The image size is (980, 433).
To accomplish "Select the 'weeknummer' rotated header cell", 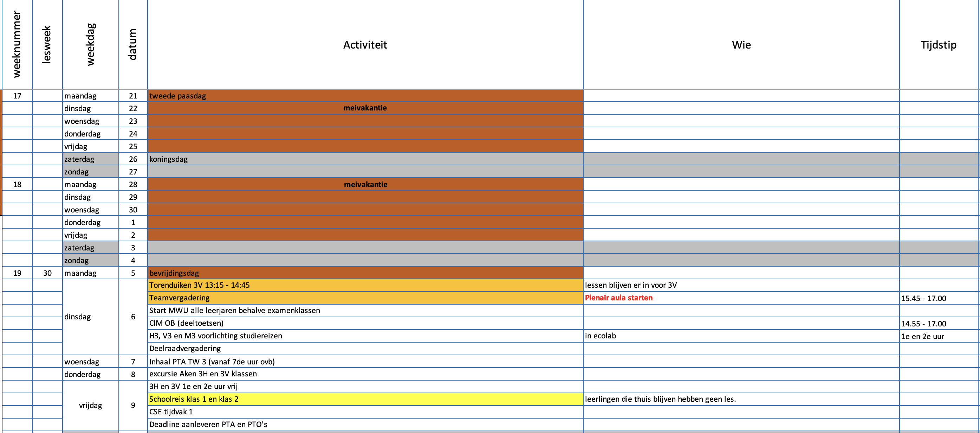I will pos(17,45).
